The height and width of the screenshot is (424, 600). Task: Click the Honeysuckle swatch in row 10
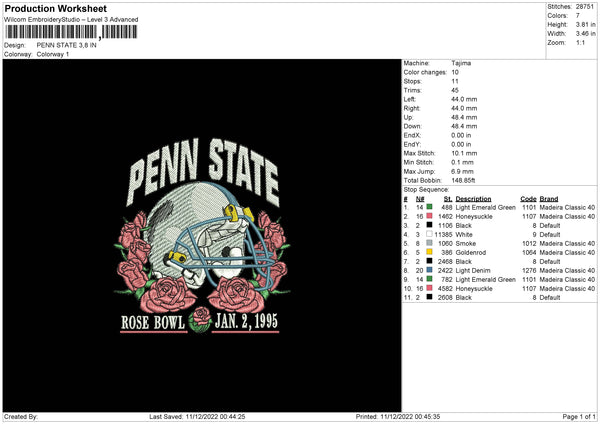(429, 288)
